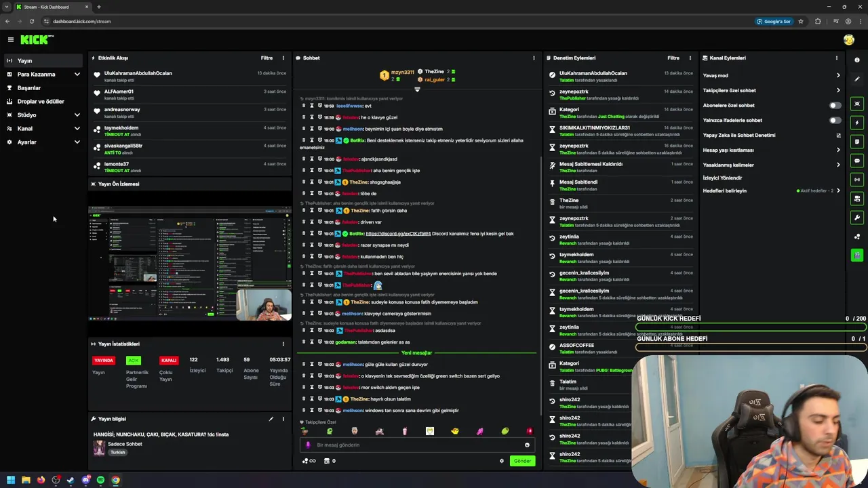Select the clapperboard green icon in right rail
This screenshot has width=868, height=488.
[857, 256]
